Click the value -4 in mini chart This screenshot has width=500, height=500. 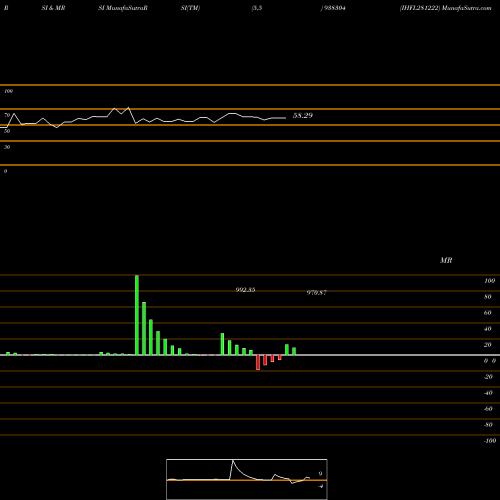(x=320, y=486)
